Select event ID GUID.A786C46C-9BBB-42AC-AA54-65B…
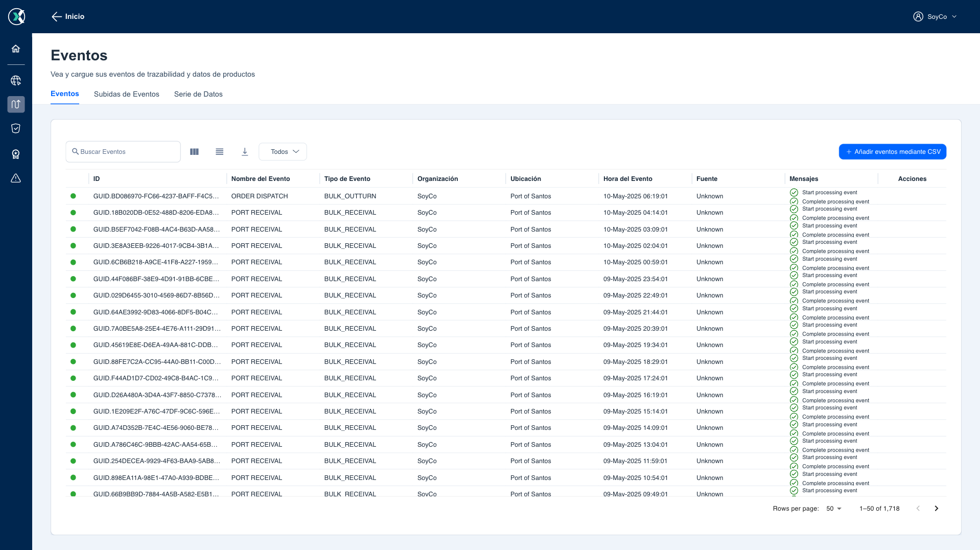This screenshot has height=550, width=980. tap(155, 445)
